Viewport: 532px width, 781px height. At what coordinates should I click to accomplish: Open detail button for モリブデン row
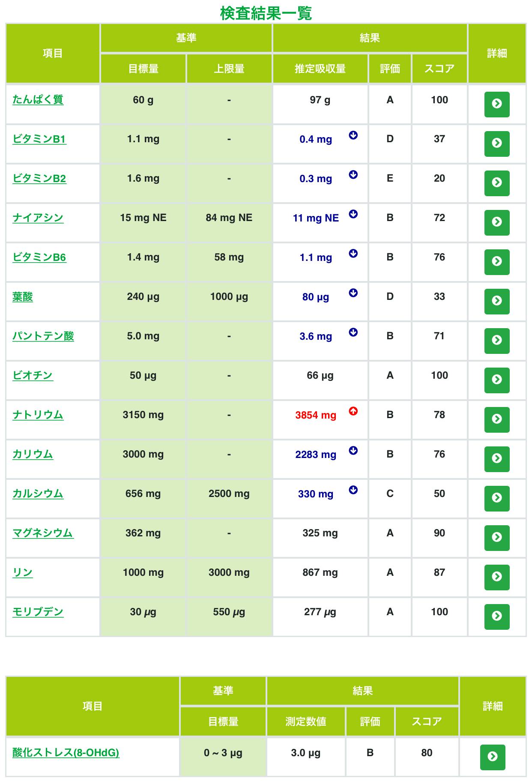(497, 616)
